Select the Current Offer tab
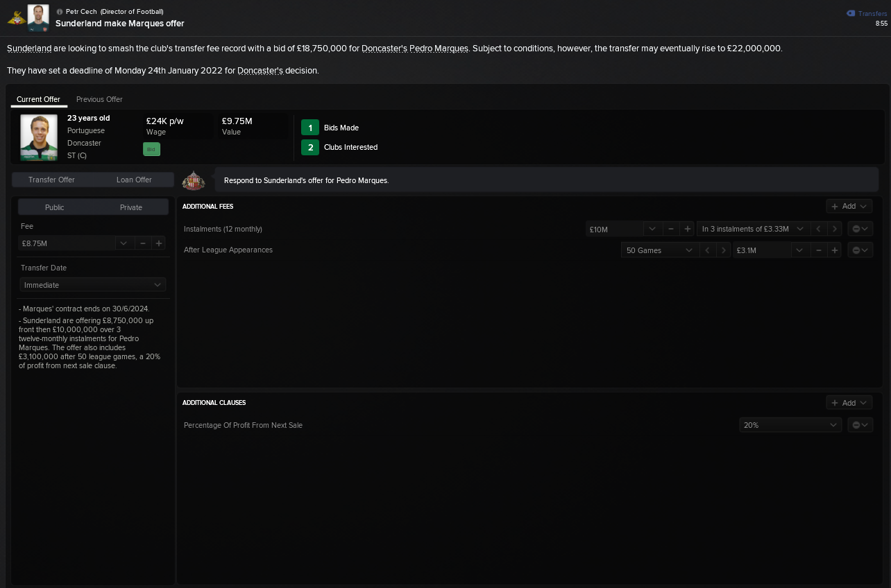 click(x=38, y=99)
